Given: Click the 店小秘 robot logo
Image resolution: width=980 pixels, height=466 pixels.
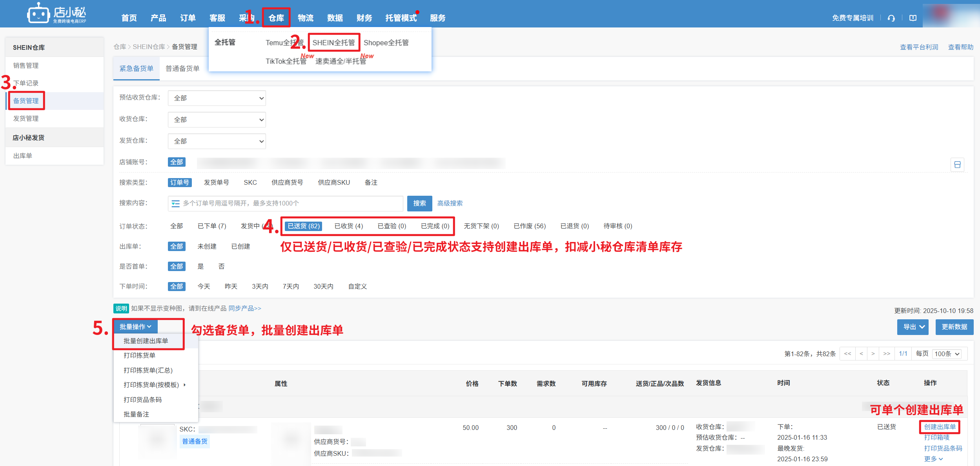Looking at the screenshot, I should (38, 15).
